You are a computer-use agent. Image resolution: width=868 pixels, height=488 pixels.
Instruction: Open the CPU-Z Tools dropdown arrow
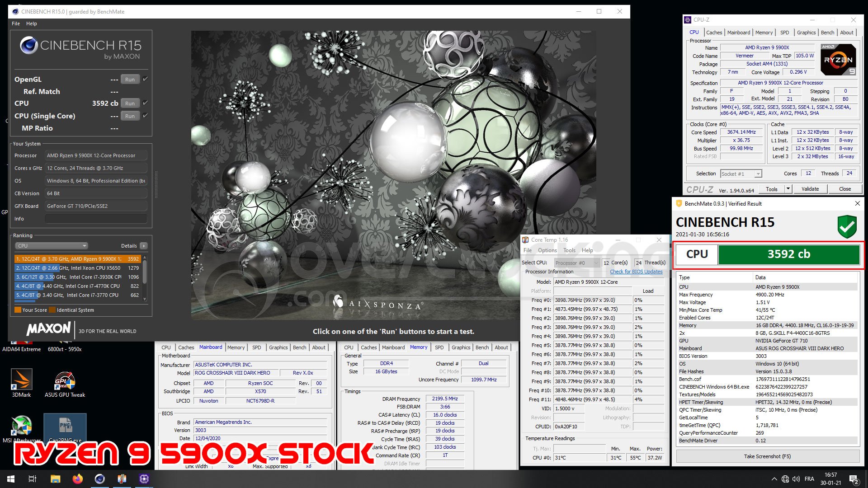tap(788, 189)
